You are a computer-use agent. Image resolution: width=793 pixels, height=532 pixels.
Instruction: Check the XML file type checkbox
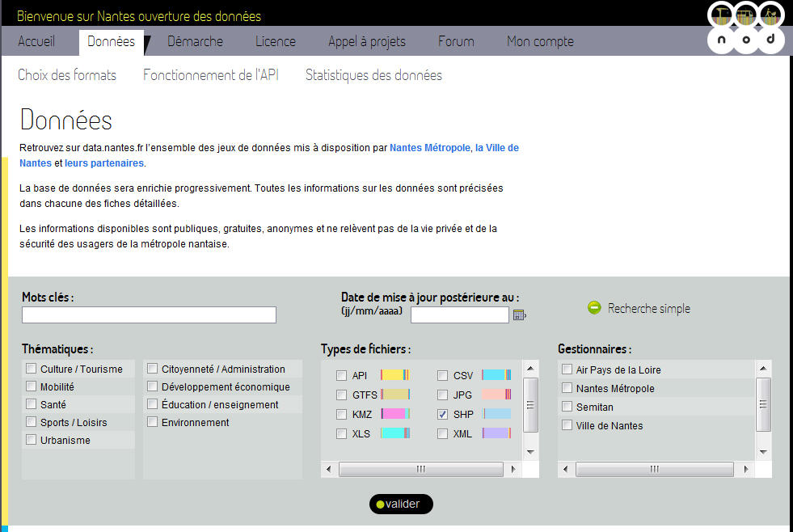tap(442, 433)
